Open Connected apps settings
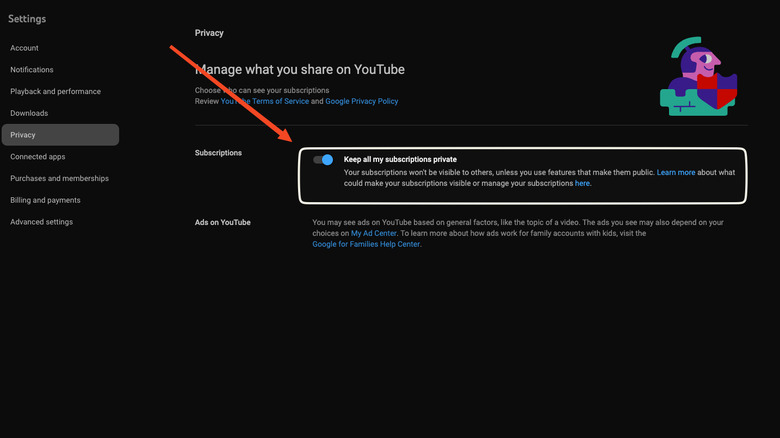 38,157
